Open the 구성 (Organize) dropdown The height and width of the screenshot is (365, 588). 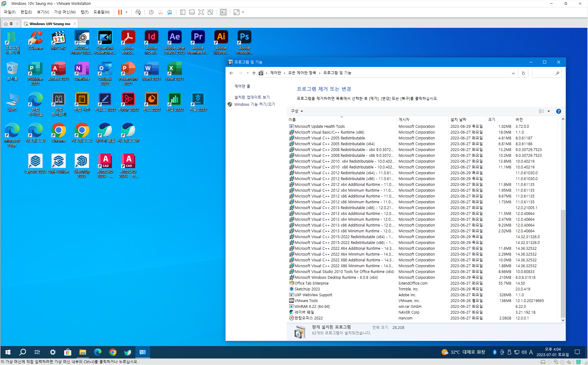click(297, 111)
